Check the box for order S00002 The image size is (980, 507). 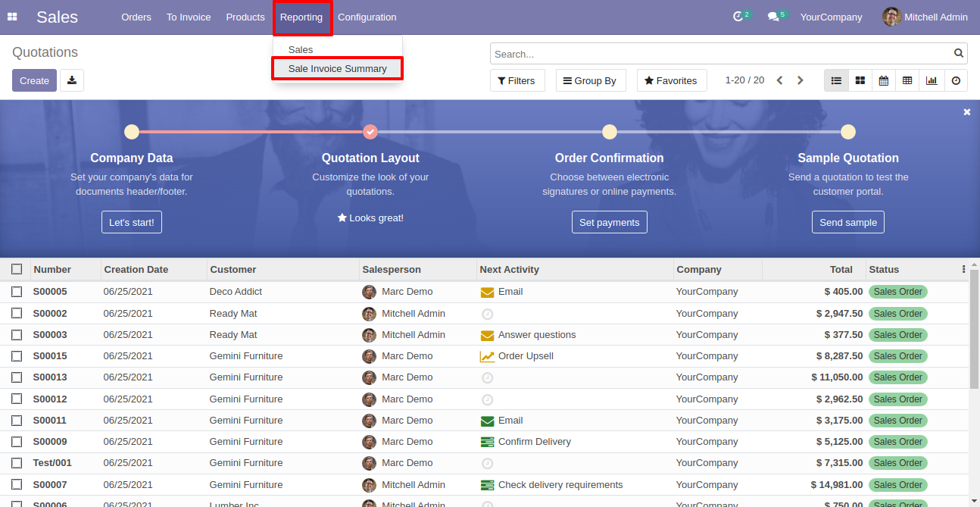coord(17,313)
